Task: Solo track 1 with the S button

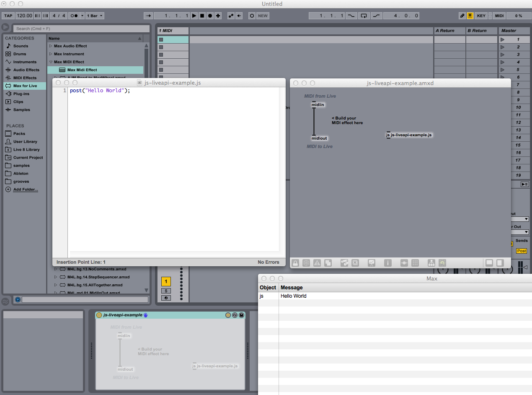Action: [166, 291]
